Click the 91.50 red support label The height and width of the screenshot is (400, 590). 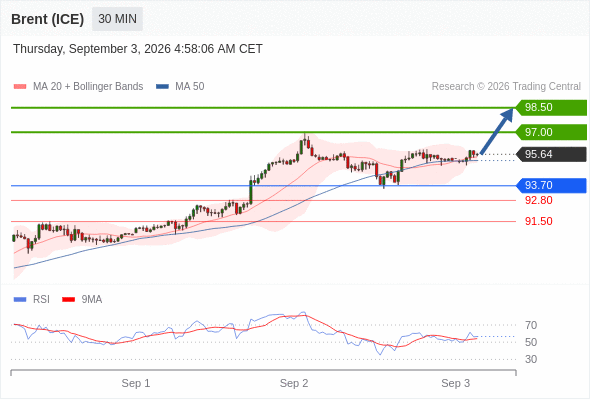pos(539,221)
